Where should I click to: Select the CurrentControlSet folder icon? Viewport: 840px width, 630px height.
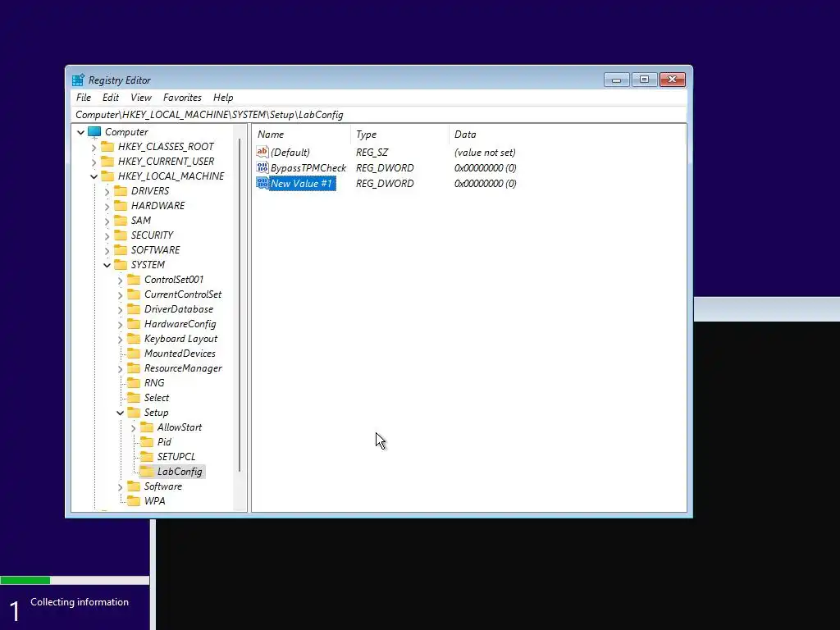click(x=134, y=294)
